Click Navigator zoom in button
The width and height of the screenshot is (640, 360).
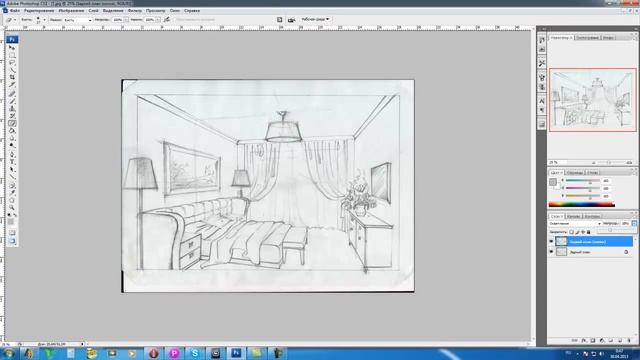[x=629, y=162]
